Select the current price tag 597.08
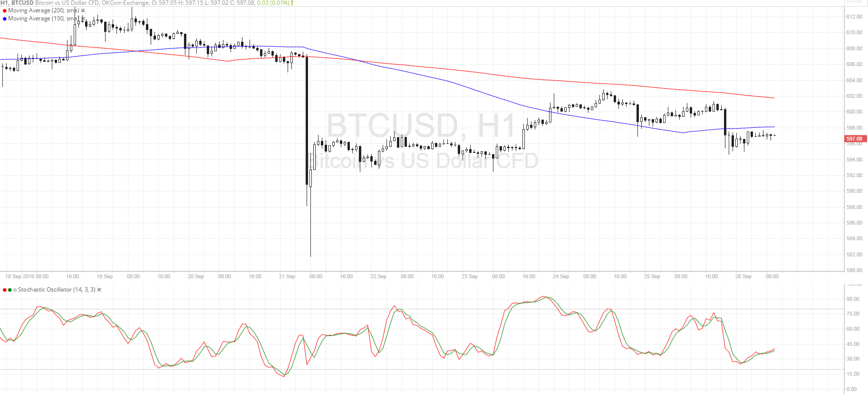 855,139
